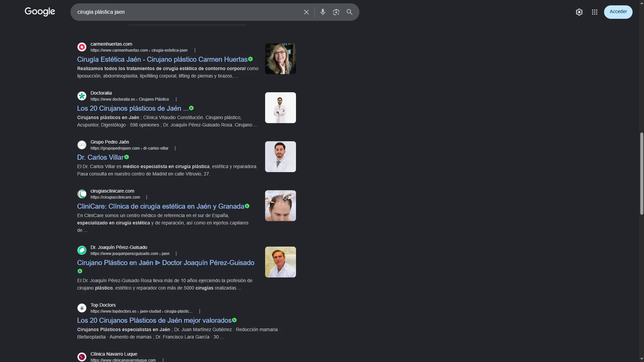Click carmenhuertas.com site favicon

click(82, 47)
